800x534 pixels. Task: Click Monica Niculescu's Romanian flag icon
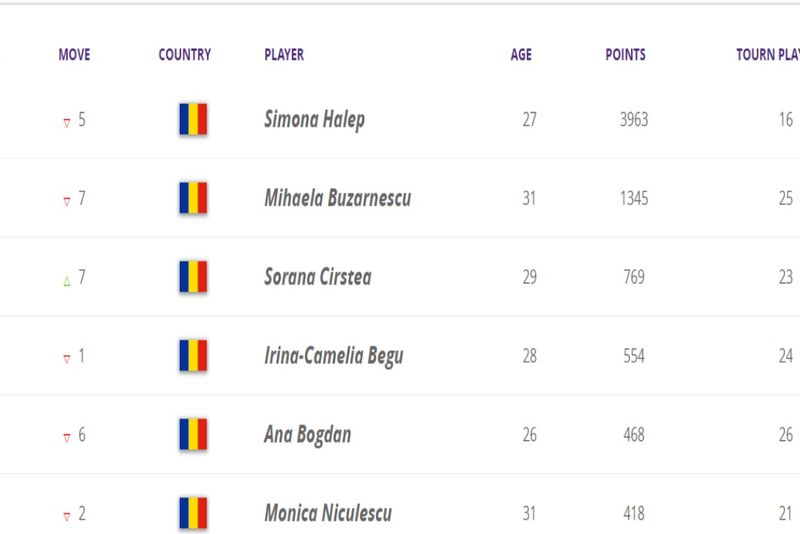(193, 514)
